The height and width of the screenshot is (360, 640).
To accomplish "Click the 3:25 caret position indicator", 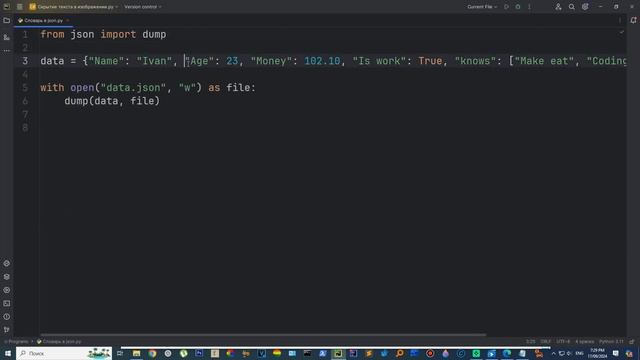I will pyautogui.click(x=530, y=342).
